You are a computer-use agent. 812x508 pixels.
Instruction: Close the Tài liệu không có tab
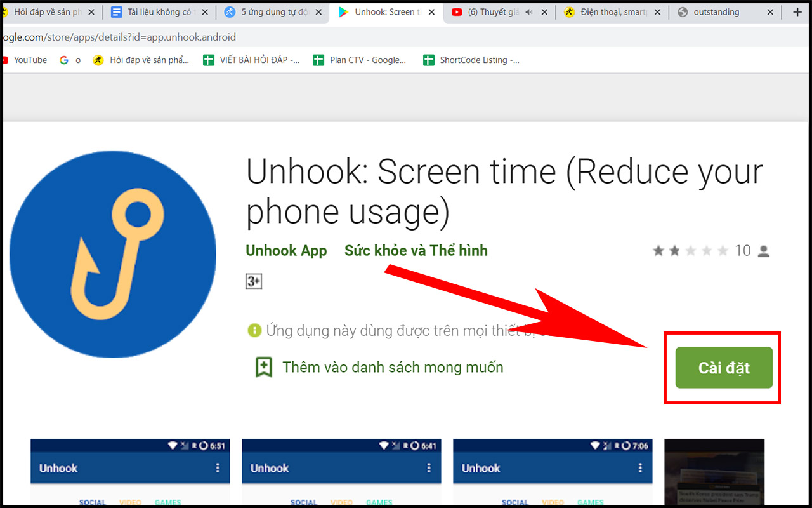[x=204, y=12]
